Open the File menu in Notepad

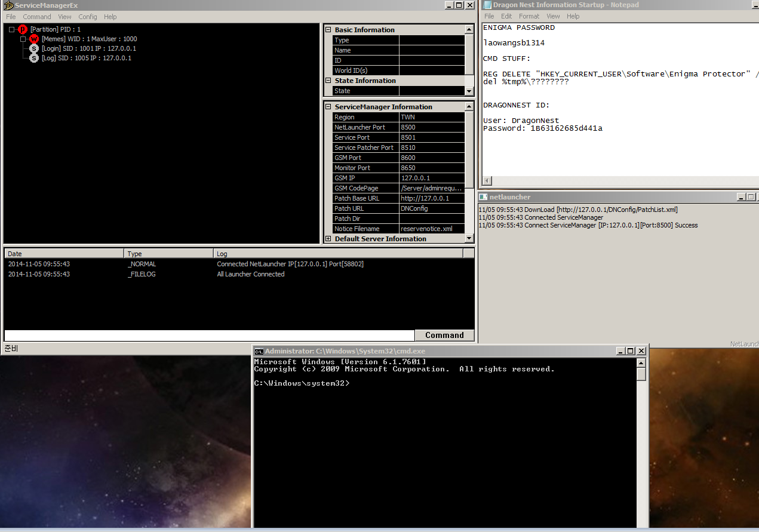coord(489,16)
